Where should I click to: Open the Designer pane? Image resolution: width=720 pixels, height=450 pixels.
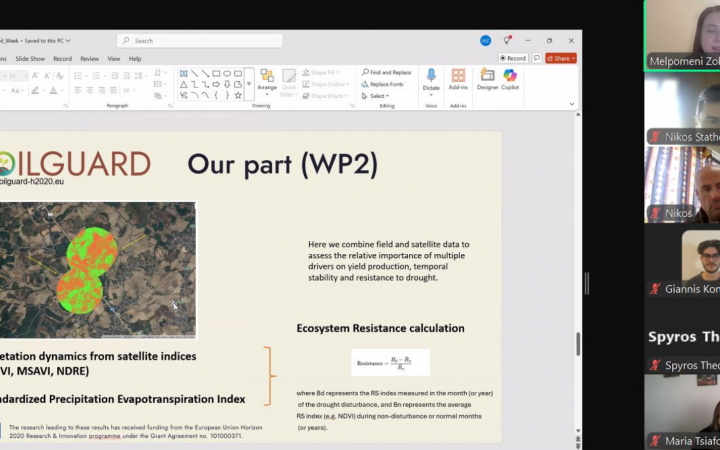(487, 79)
